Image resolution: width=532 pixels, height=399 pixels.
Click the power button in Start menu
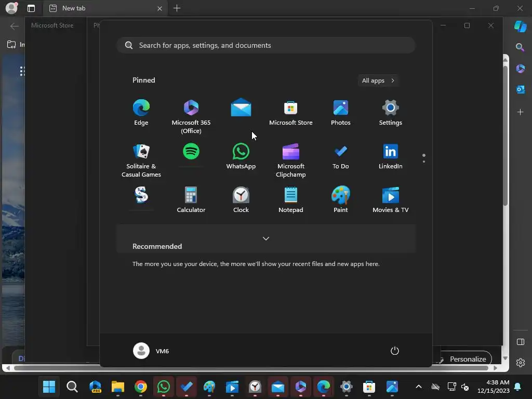click(x=395, y=351)
